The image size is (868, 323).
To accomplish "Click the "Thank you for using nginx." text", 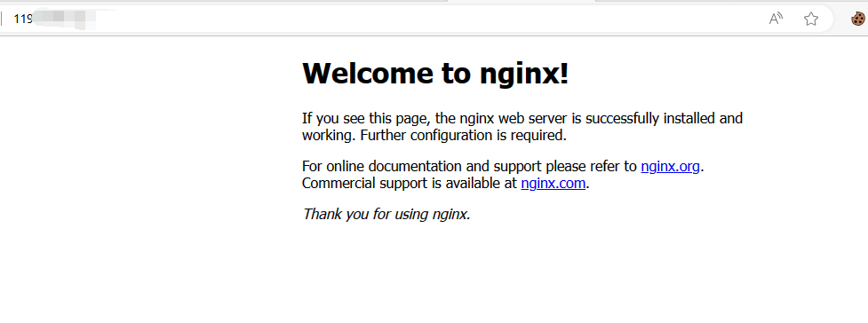I will pyautogui.click(x=386, y=214).
